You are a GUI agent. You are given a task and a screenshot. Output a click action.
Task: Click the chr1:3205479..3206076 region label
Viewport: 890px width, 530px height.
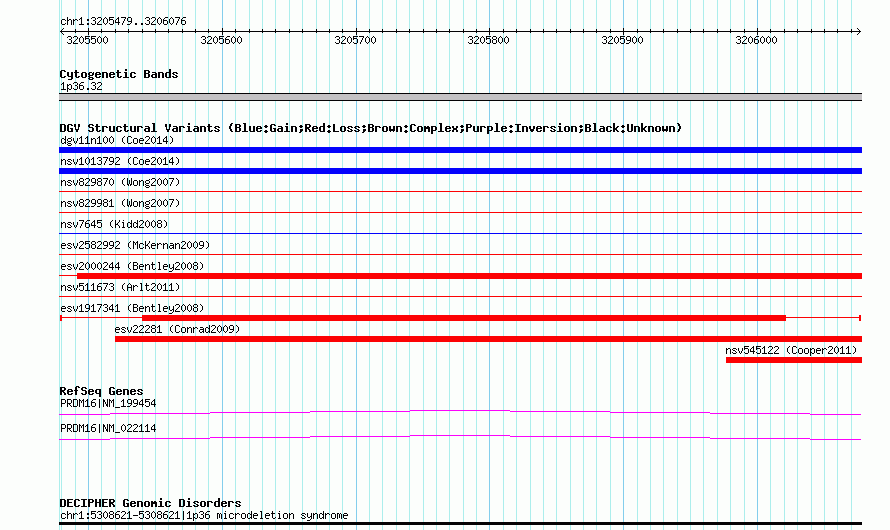[123, 21]
